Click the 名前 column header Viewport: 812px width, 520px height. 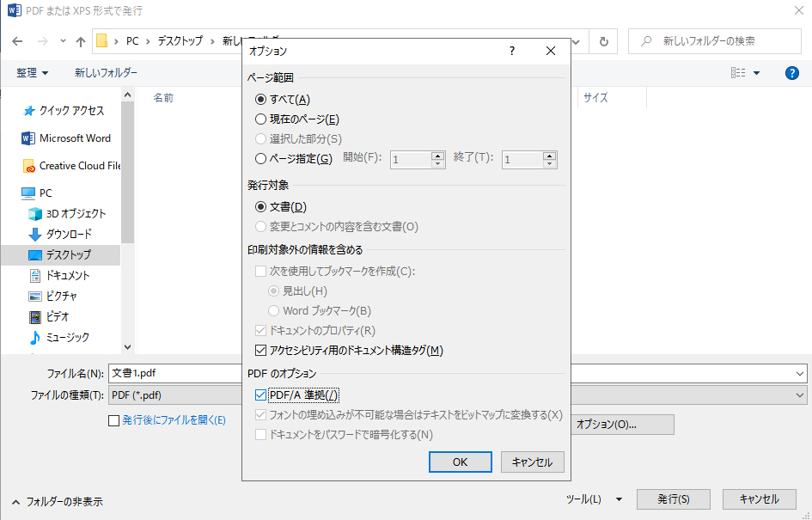[163, 98]
